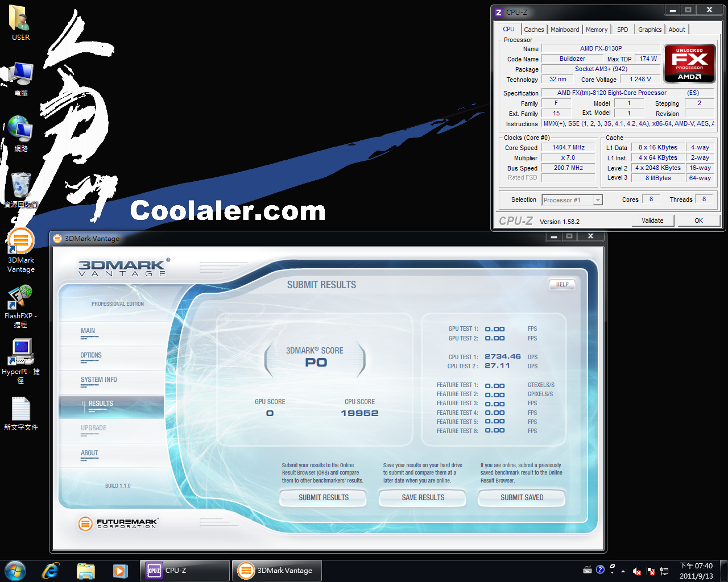728x582 pixels.
Task: Switch to the Caches tab in CPU-Z
Action: pos(534,30)
